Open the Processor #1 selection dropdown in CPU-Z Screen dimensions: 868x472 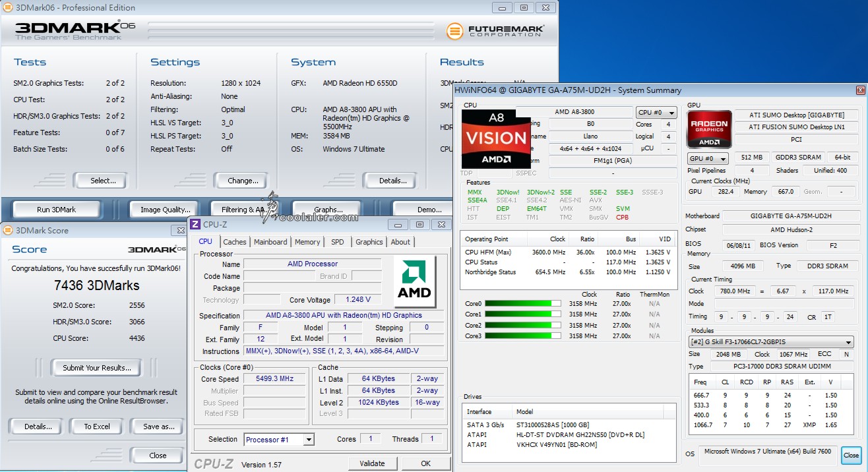[x=279, y=439]
